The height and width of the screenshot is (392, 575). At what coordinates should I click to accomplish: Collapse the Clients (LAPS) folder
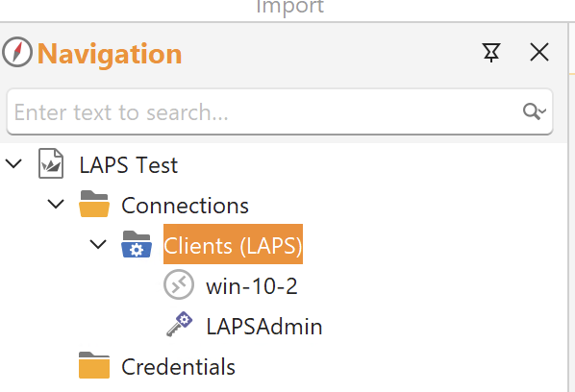pyautogui.click(x=98, y=244)
